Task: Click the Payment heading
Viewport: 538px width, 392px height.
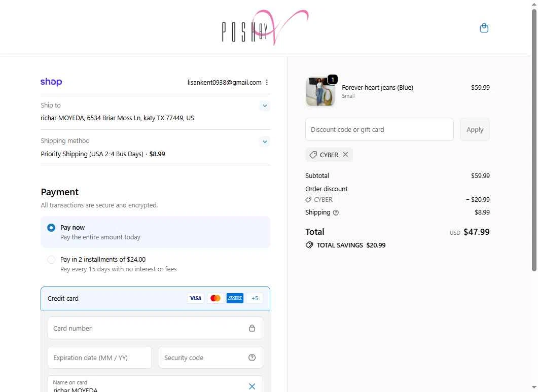Action: (x=60, y=192)
